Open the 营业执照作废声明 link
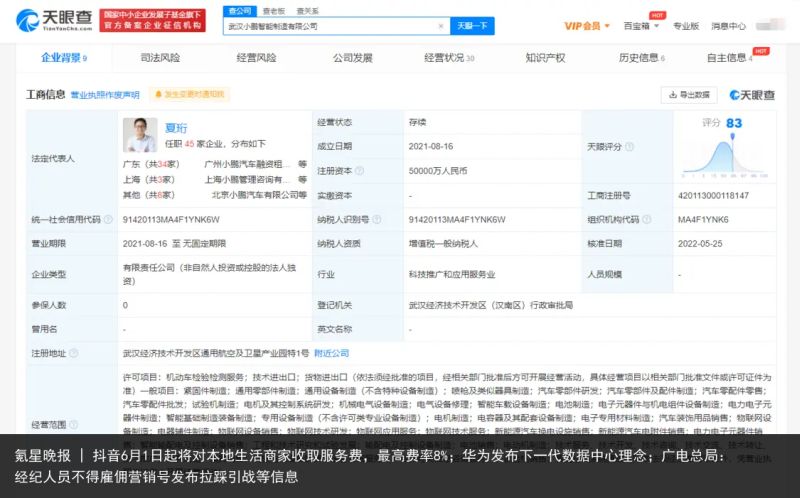The image size is (800, 498). [x=105, y=95]
